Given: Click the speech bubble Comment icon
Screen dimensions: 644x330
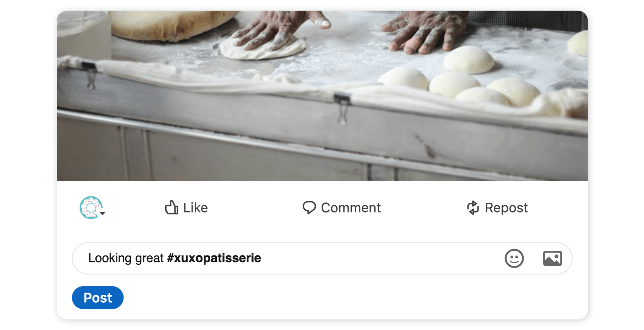Looking at the screenshot, I should 309,208.
